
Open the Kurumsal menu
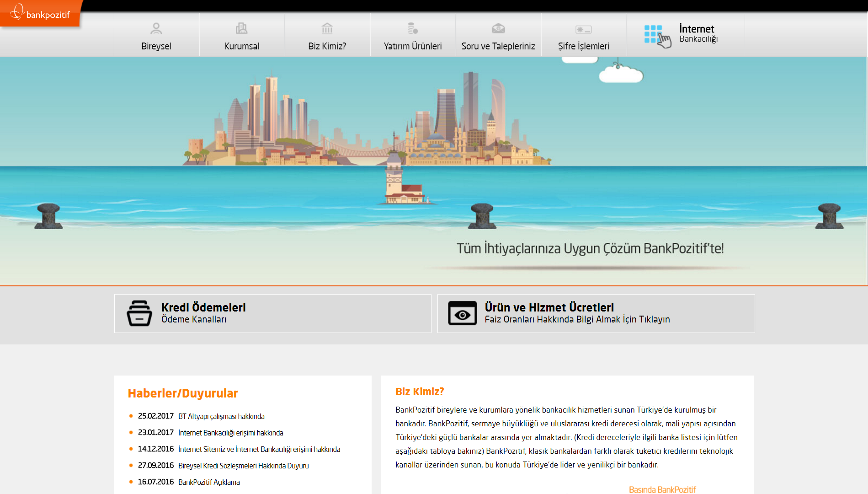click(x=242, y=35)
